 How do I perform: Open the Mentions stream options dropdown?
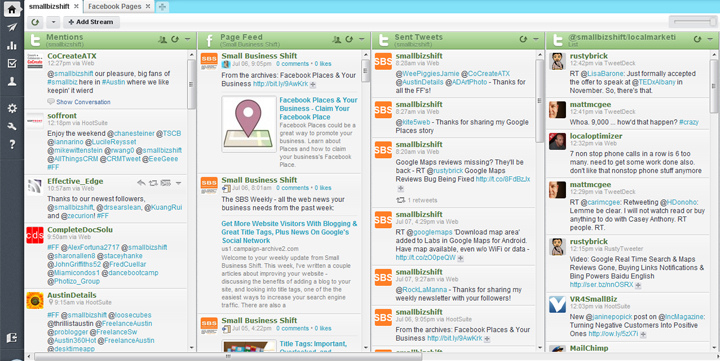coord(187,39)
